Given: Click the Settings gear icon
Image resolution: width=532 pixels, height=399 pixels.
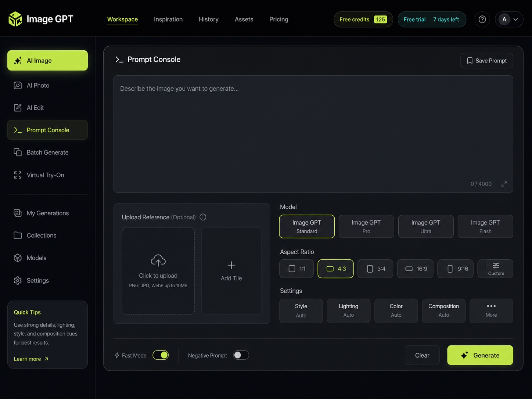Looking at the screenshot, I should (18, 280).
